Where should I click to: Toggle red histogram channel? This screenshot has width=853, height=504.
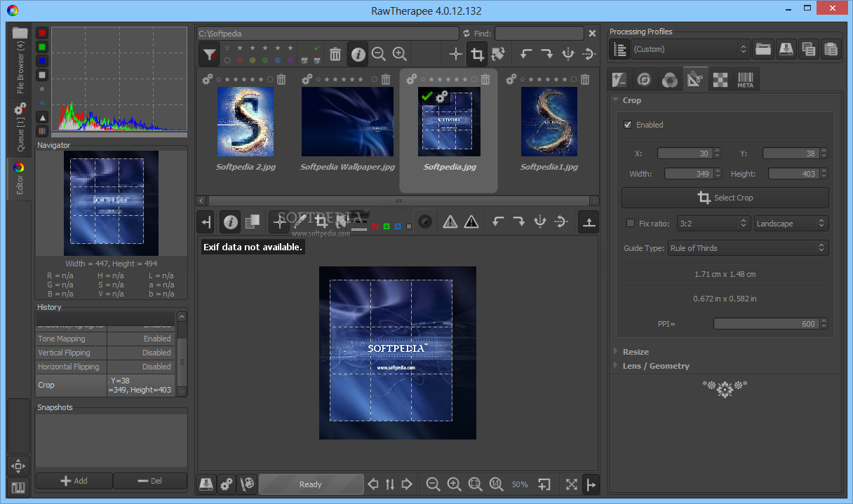pos(42,33)
